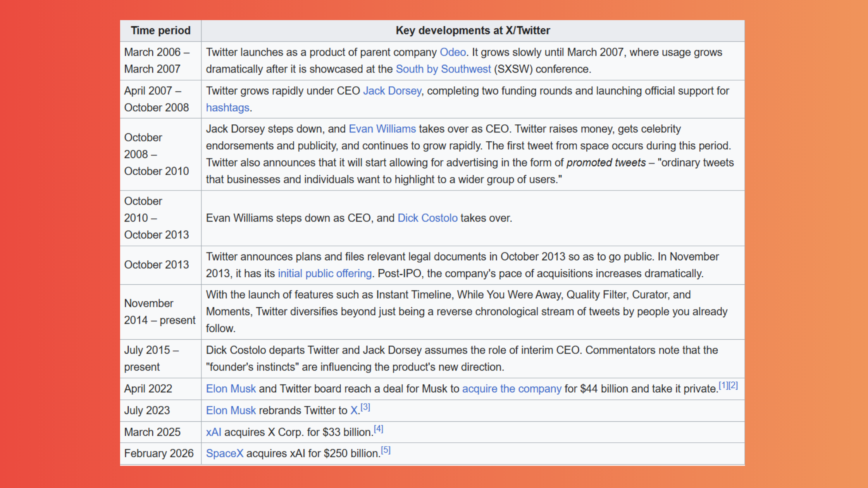Click the single October 2013 date cell
The height and width of the screenshot is (488, 868).
pyautogui.click(x=160, y=265)
